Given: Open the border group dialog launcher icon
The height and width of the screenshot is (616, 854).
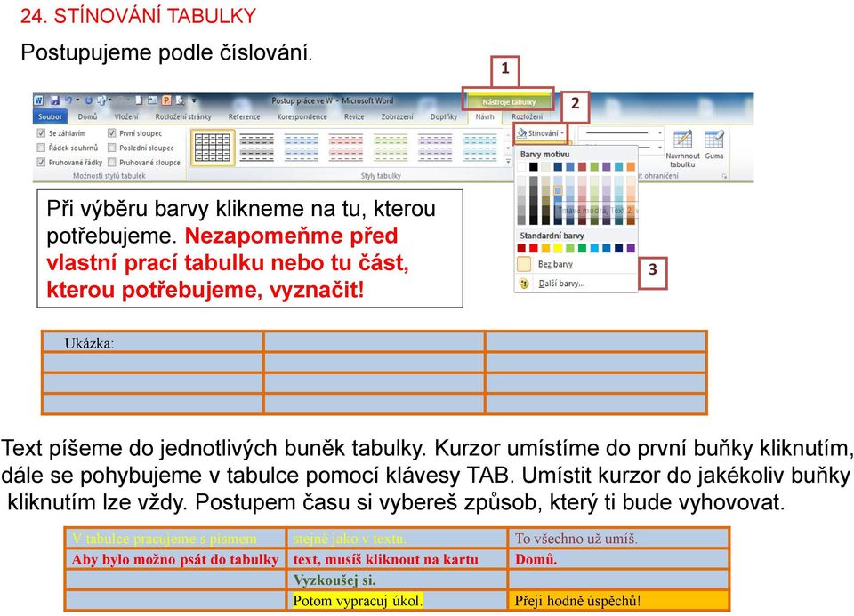Looking at the screenshot, I should tap(724, 176).
